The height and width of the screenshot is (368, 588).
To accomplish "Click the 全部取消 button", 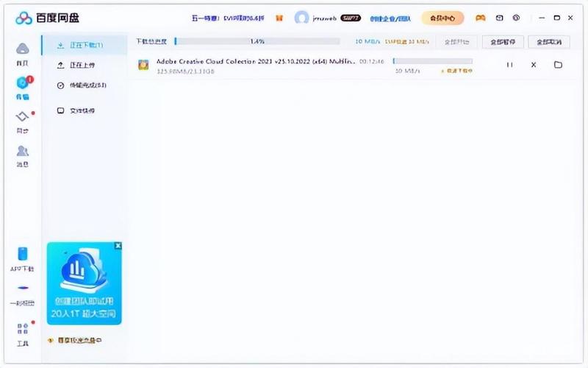I will coord(549,42).
